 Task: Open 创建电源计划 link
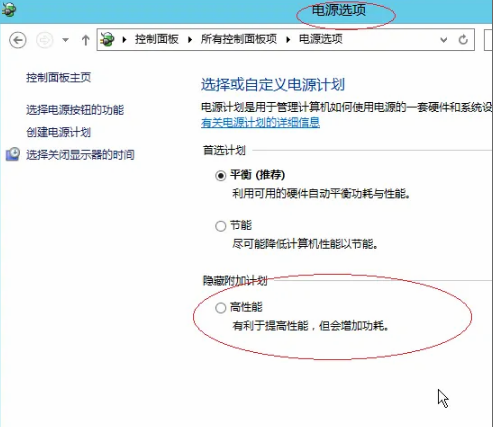click(58, 132)
